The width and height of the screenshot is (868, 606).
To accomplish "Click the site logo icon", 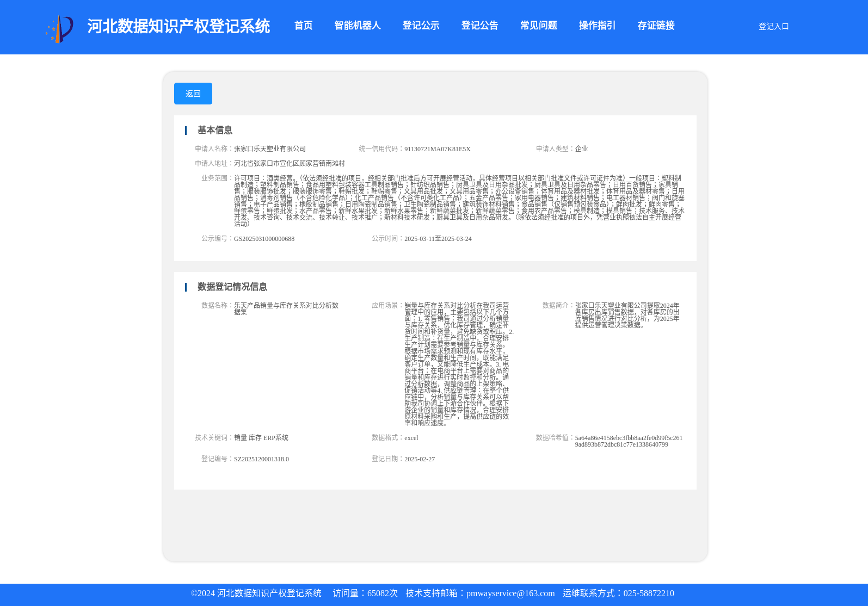I will (59, 29).
